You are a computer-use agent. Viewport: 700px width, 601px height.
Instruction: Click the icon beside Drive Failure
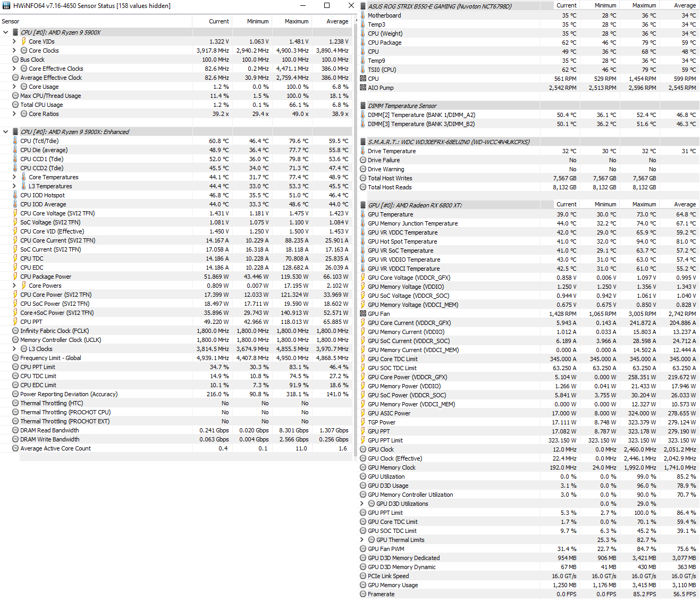click(x=363, y=160)
